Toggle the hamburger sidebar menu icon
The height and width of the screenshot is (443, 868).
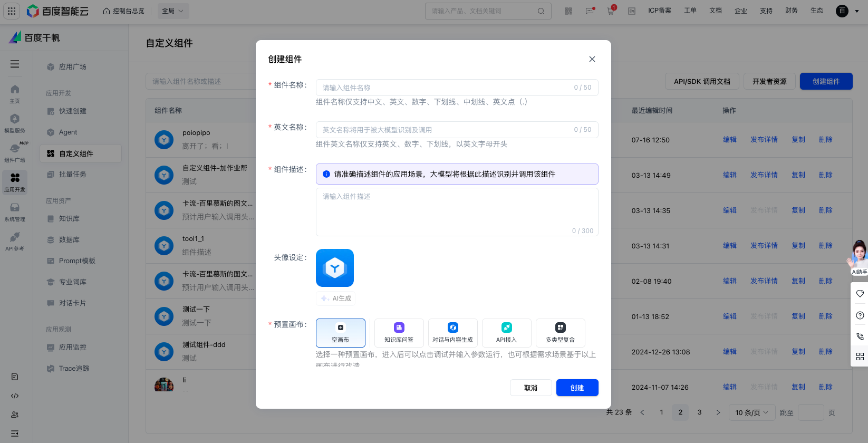[15, 64]
